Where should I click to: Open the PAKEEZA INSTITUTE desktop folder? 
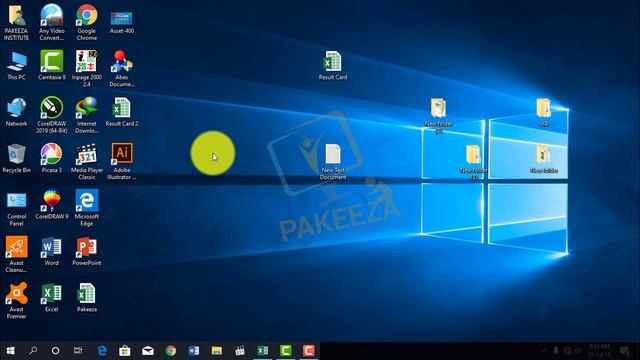pos(16,22)
